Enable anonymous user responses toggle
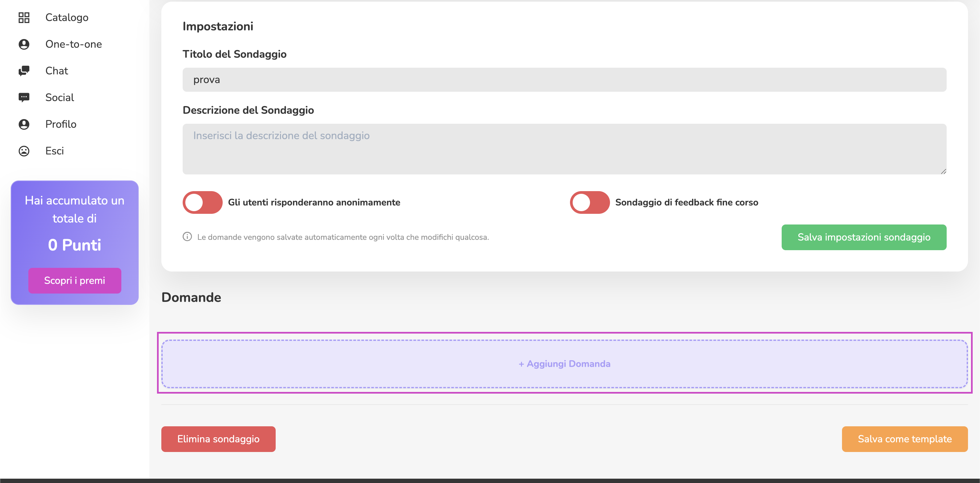The height and width of the screenshot is (483, 980). 202,202
